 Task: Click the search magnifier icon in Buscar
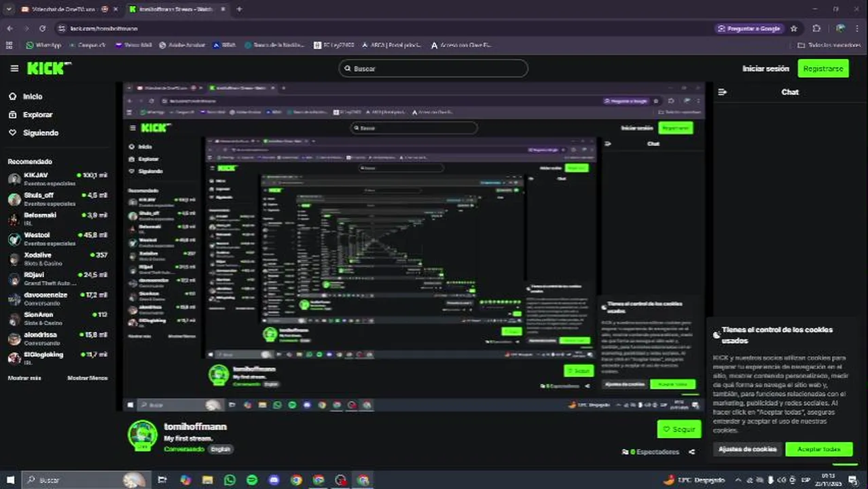click(x=348, y=69)
